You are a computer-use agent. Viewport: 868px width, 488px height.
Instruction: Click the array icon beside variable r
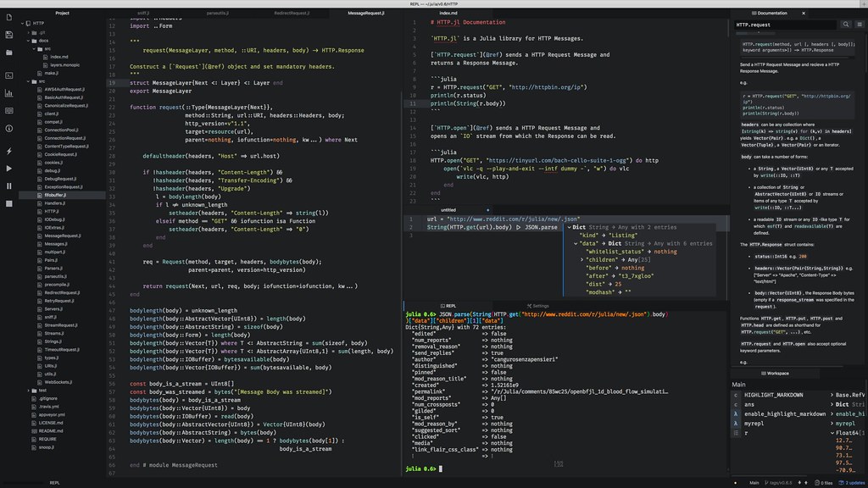(736, 433)
